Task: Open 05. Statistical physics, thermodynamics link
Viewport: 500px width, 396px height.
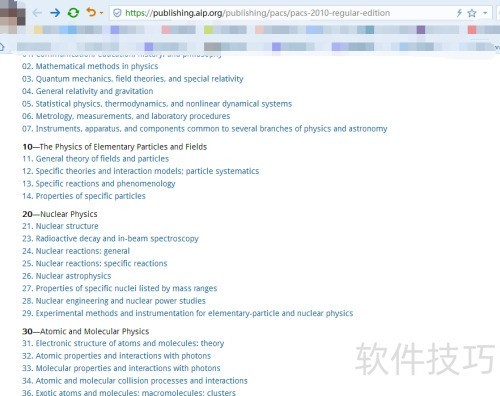Action: (x=157, y=104)
